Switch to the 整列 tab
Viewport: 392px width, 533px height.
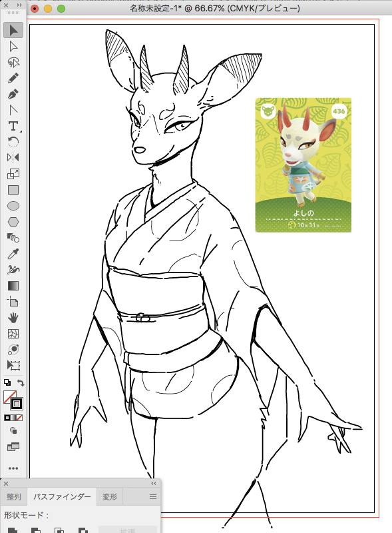(13, 496)
